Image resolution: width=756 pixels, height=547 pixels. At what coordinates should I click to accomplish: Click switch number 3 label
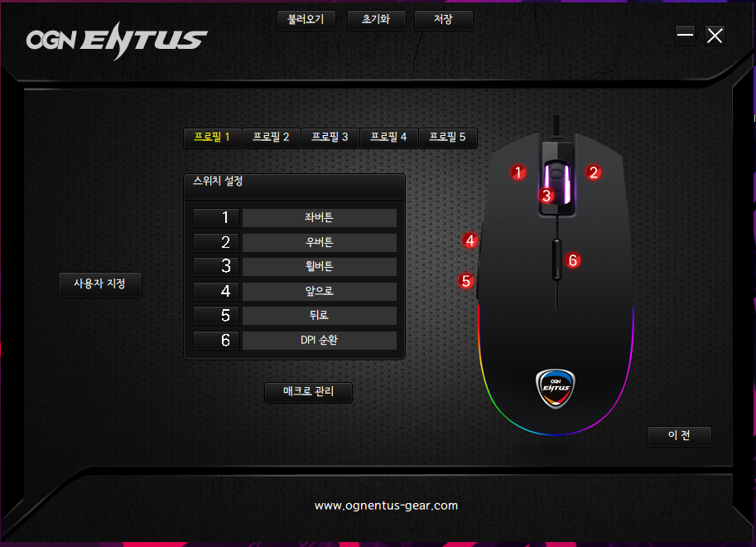tap(216, 267)
